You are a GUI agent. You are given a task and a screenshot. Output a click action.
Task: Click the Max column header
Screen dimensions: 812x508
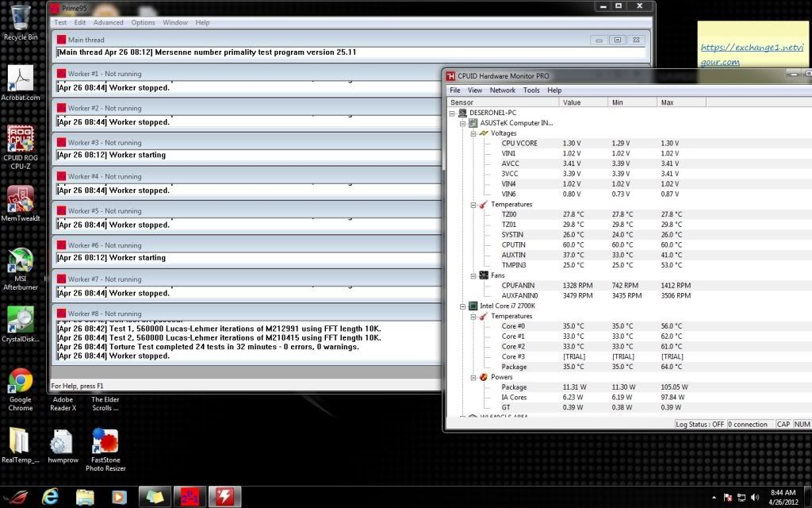(681, 102)
